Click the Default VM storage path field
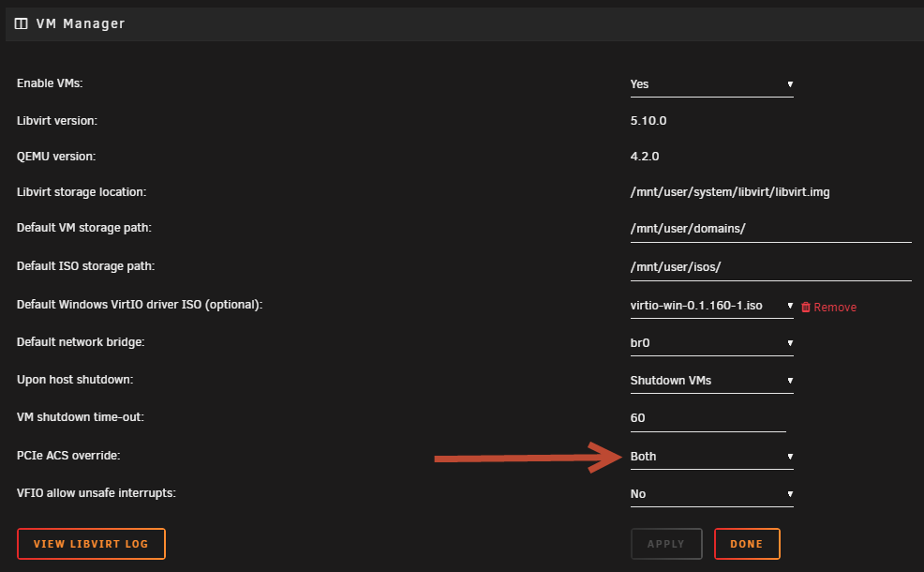The image size is (924, 572). 770,229
